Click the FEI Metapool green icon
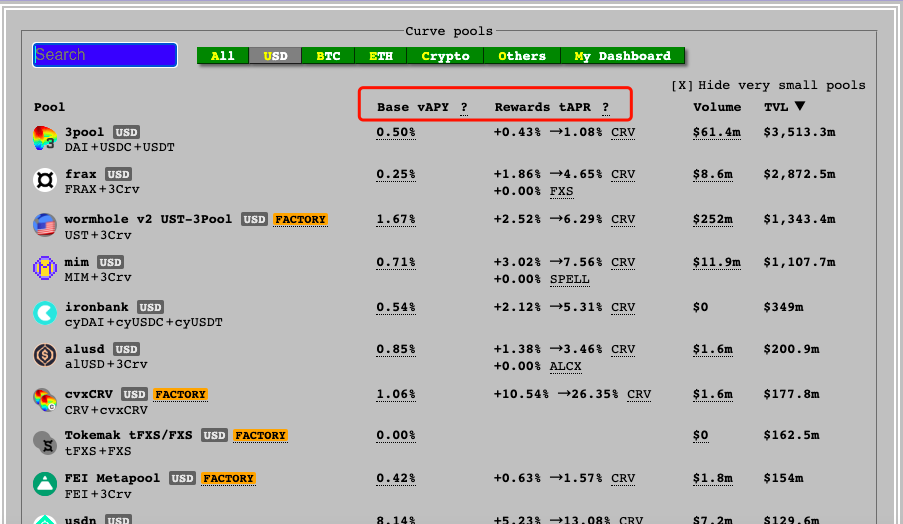This screenshot has width=903, height=524. tap(44, 484)
